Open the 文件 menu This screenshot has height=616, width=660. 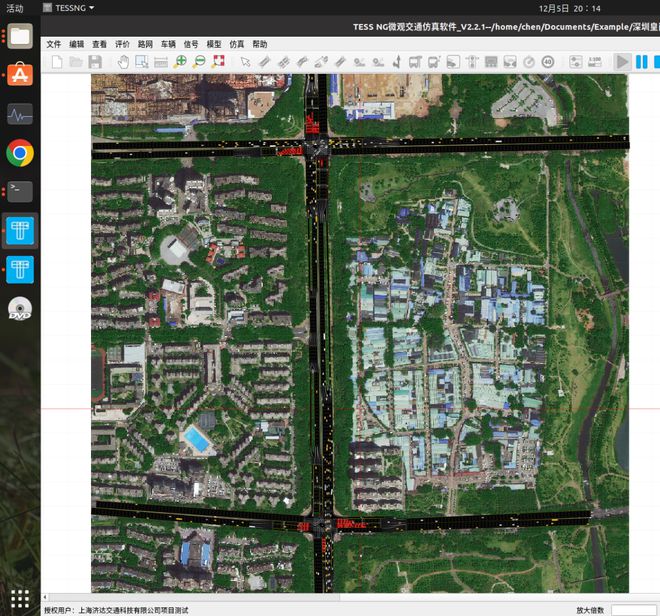click(53, 44)
